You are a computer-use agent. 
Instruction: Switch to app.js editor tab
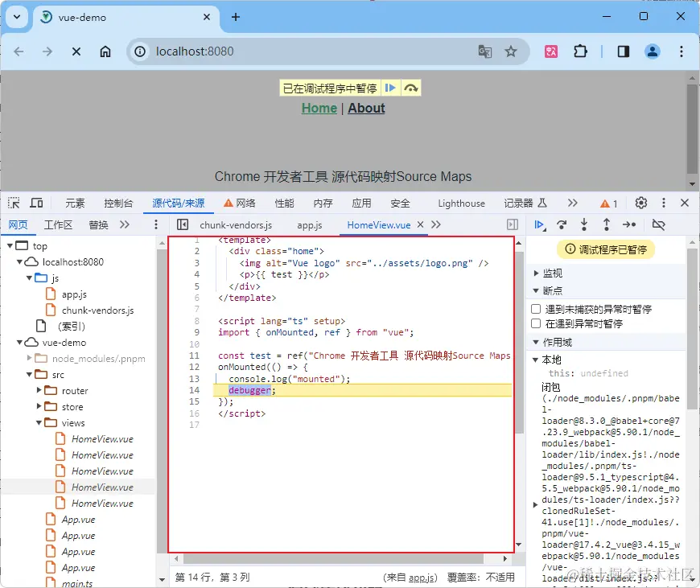[310, 225]
